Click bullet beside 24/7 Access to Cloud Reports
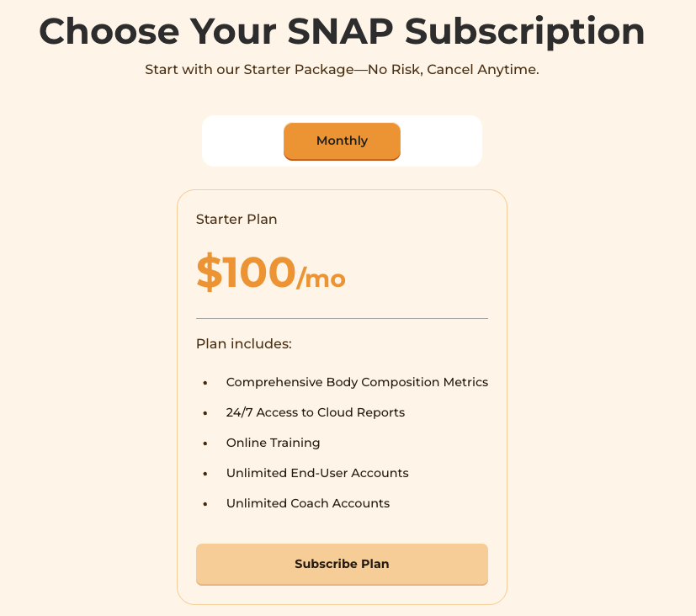The height and width of the screenshot is (616, 696). pyautogui.click(x=205, y=413)
